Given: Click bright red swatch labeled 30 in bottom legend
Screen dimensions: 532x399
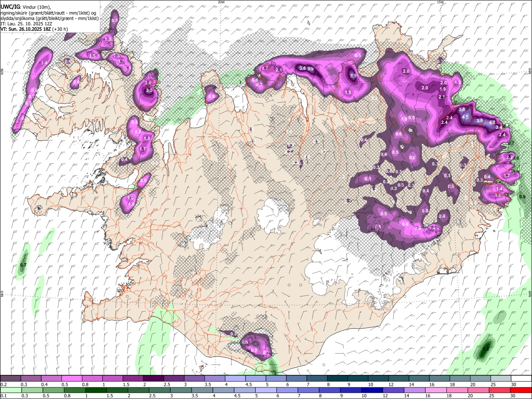Looking at the screenshot, I should point(521,390).
